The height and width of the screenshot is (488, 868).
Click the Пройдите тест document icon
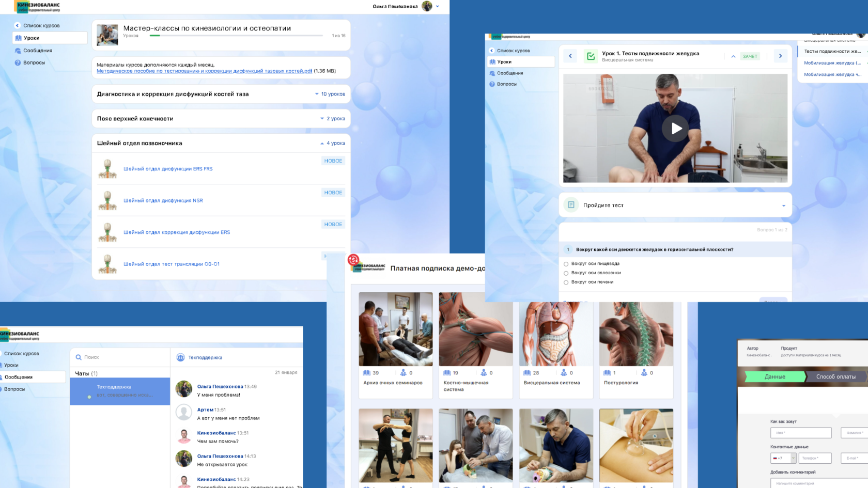point(571,205)
